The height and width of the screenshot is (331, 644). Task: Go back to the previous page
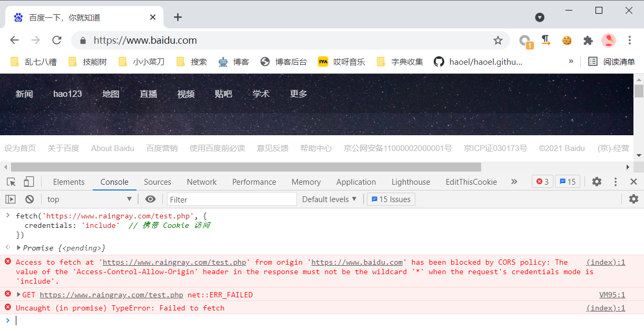pyautogui.click(x=14, y=41)
